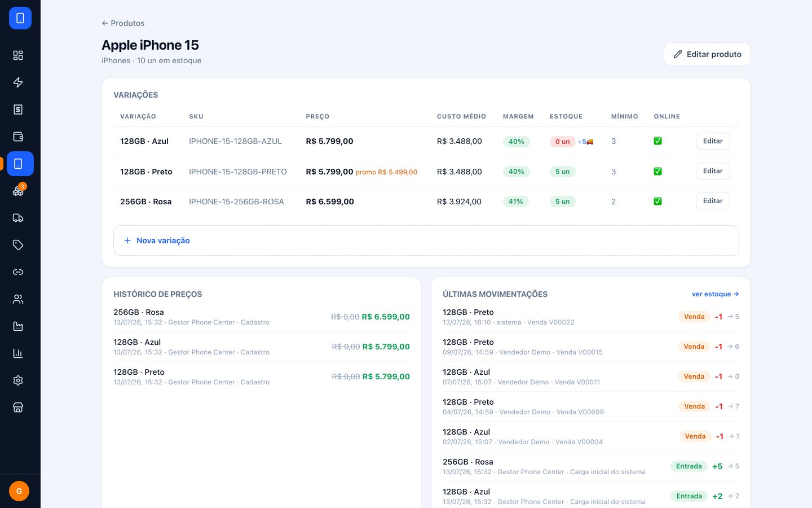812x508 pixels.
Task: Click the Venda V00004 movement entry
Action: tap(591, 436)
